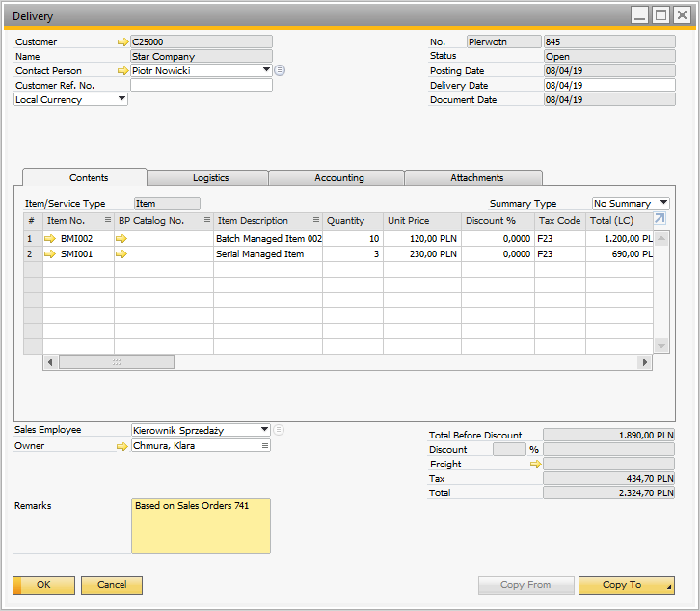Expand the table with the top-right icon
The width and height of the screenshot is (700, 611).
[660, 219]
